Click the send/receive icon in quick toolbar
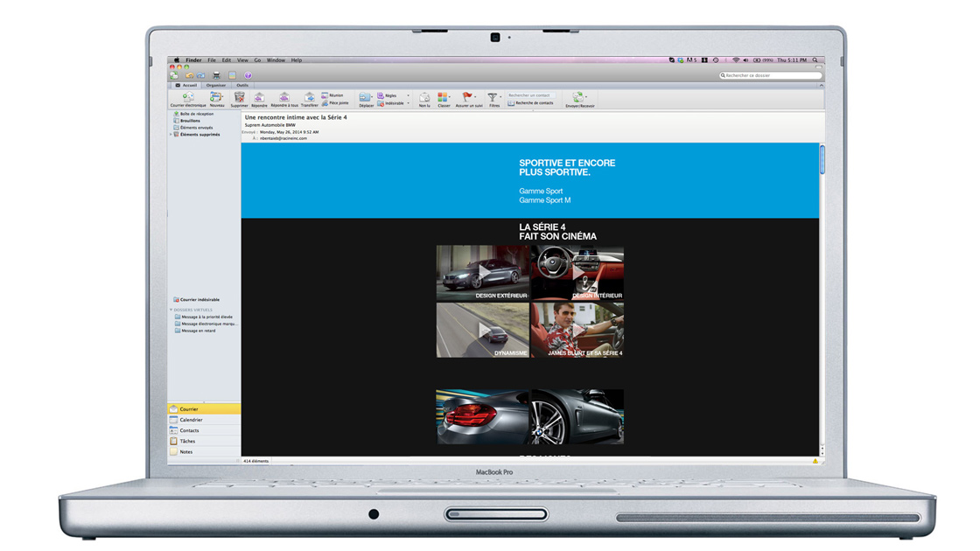The width and height of the screenshot is (980, 551). [x=174, y=75]
